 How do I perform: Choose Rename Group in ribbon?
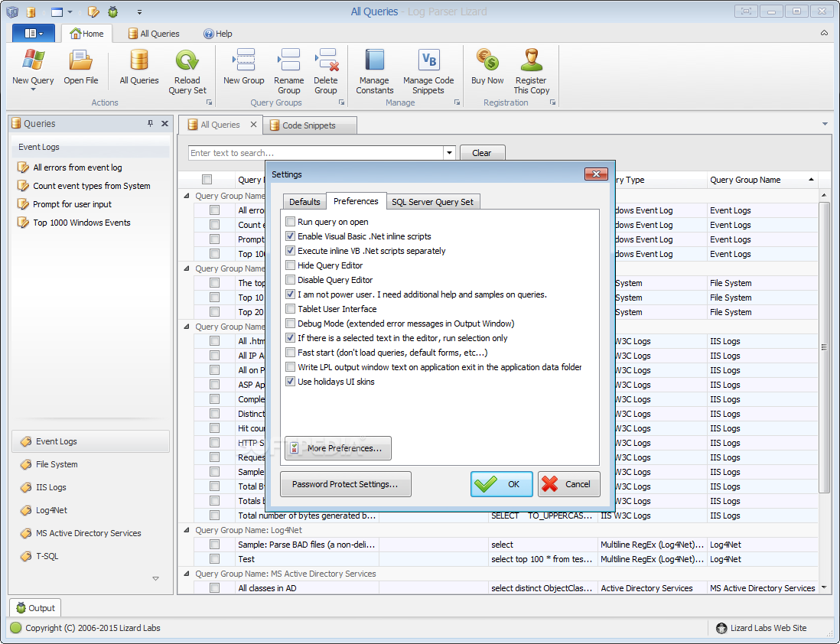click(288, 72)
